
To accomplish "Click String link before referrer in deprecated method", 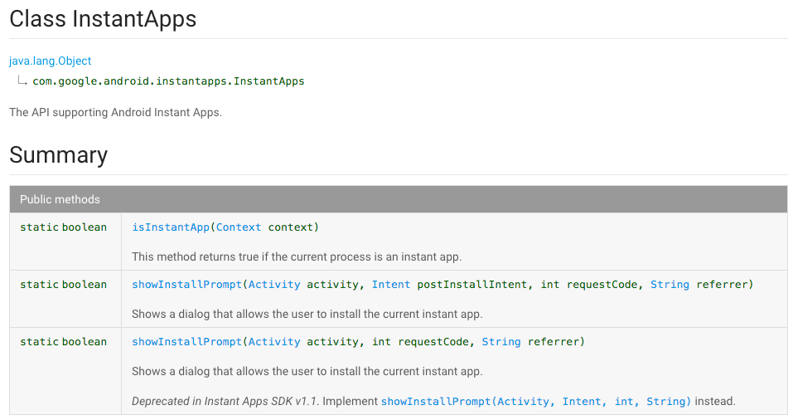I will click(501, 342).
